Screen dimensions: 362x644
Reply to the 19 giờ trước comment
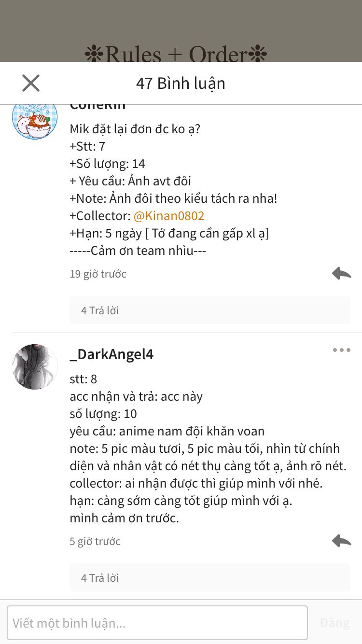click(x=342, y=274)
